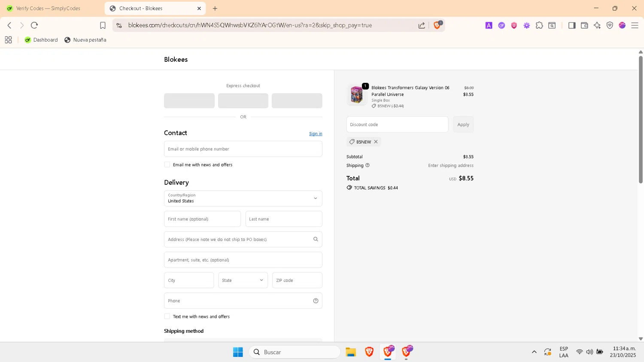Focus the Last name field
Screen dimensions: 644x362
[284, 219]
